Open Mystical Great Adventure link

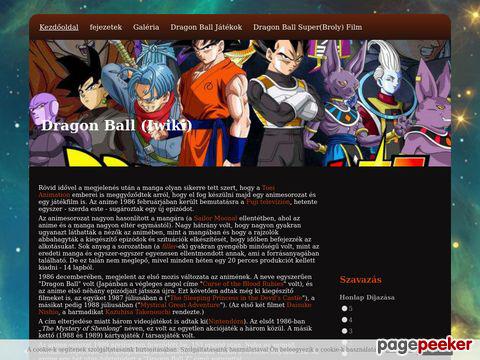pyautogui.click(x=180, y=305)
